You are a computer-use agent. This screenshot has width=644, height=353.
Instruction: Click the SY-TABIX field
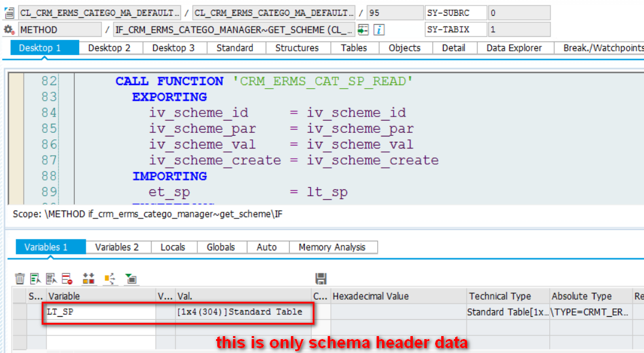[456, 30]
